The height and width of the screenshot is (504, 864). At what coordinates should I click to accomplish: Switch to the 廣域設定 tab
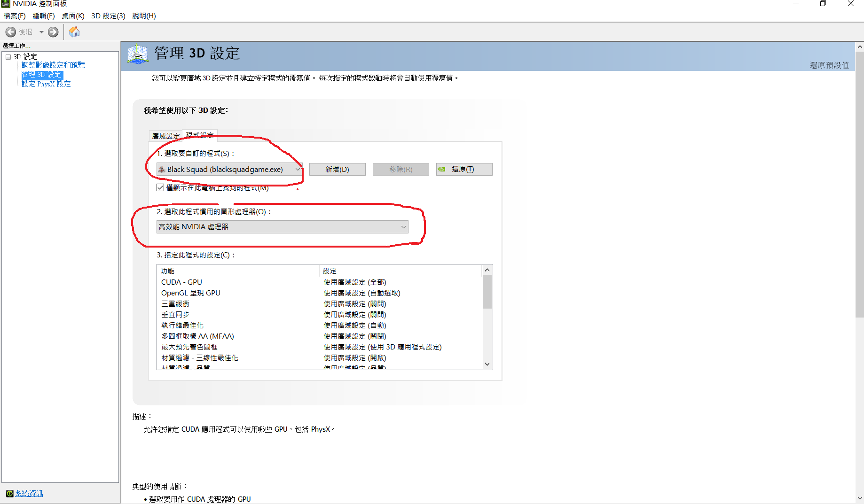click(x=166, y=136)
